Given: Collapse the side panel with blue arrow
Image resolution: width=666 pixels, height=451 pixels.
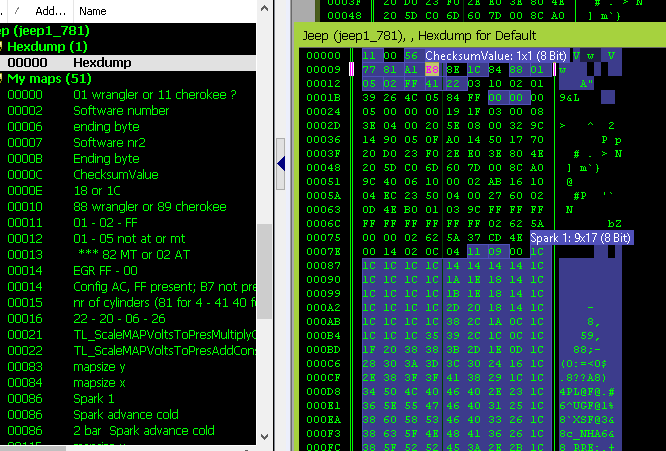Looking at the screenshot, I should [281, 162].
